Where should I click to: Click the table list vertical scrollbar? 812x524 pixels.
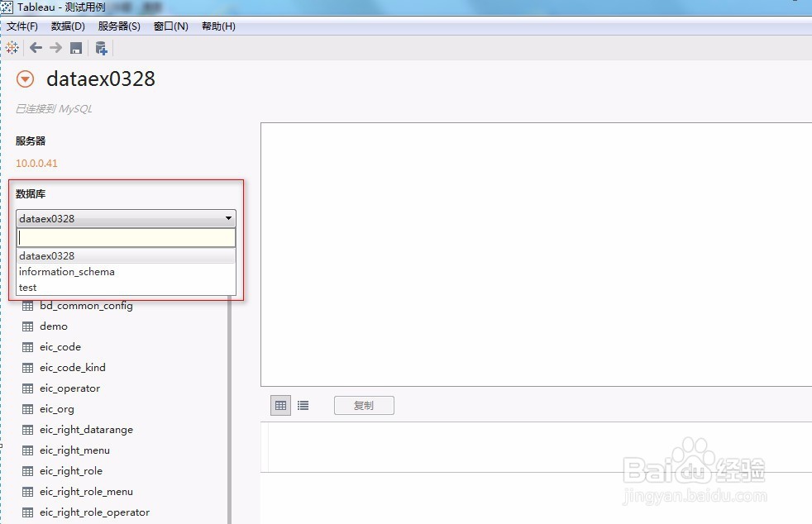click(229, 410)
